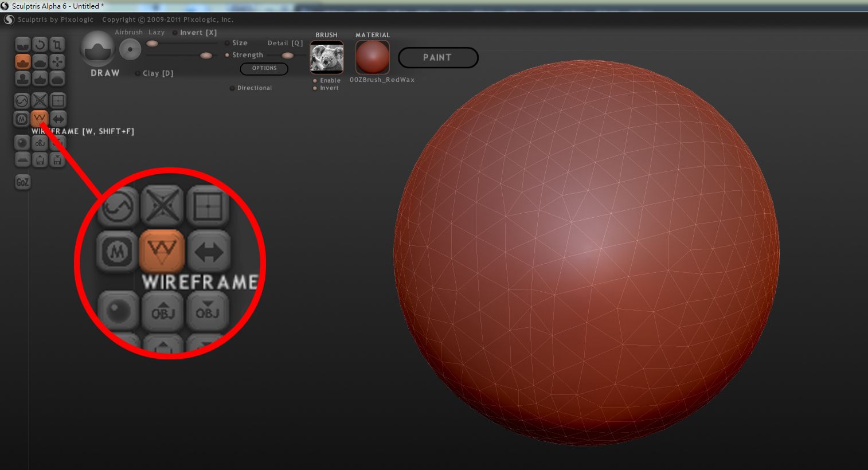Click the Strength slider handle
This screenshot has height=470, width=868.
[206, 56]
